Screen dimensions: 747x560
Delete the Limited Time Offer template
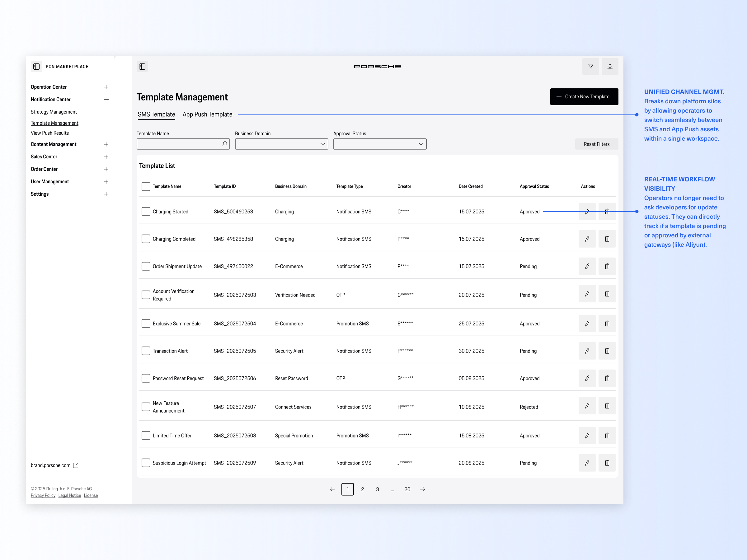(607, 436)
